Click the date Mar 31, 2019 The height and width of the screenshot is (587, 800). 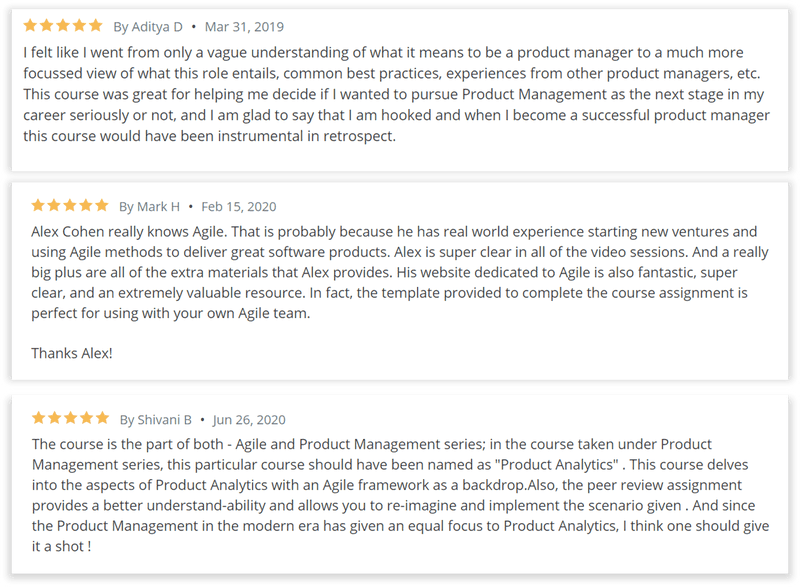coord(244,27)
